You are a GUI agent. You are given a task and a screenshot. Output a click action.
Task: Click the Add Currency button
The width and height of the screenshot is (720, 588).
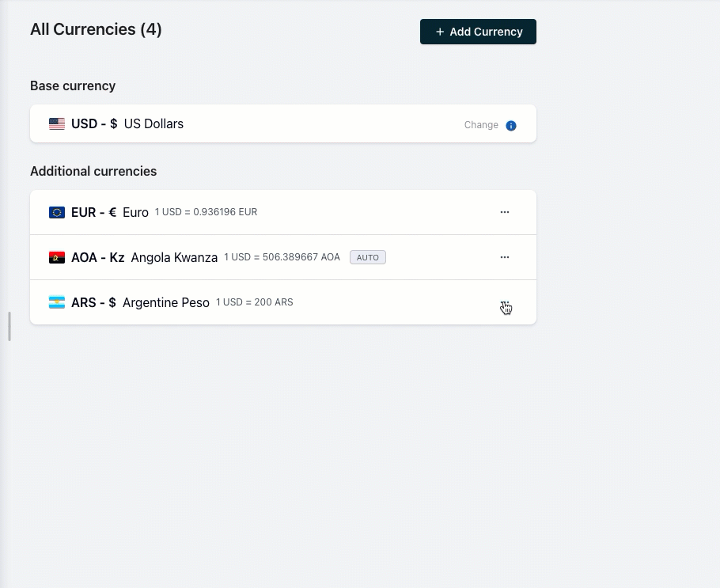(x=478, y=32)
